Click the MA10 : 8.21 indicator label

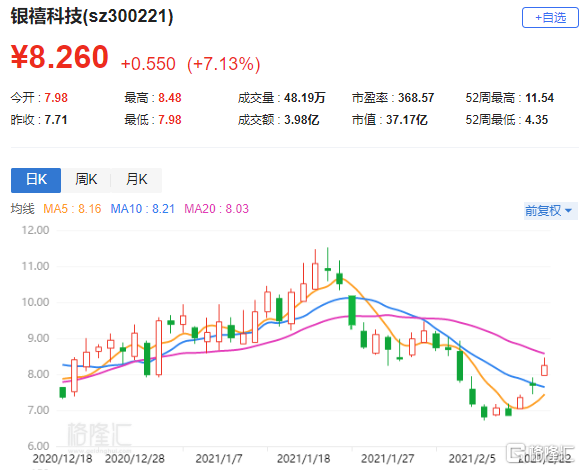tap(143, 209)
